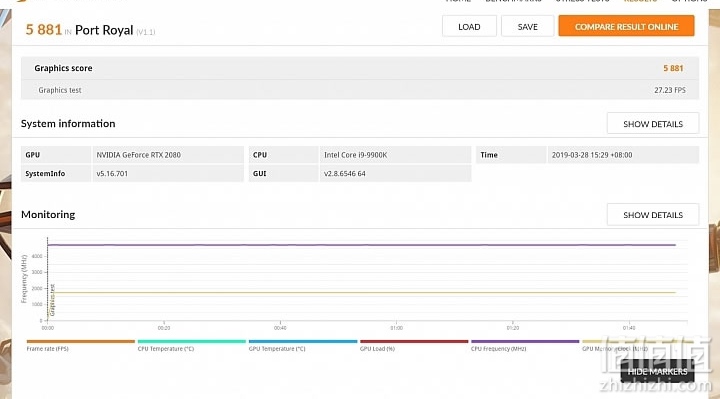Click the HIDE MARKERS button

coord(657,371)
